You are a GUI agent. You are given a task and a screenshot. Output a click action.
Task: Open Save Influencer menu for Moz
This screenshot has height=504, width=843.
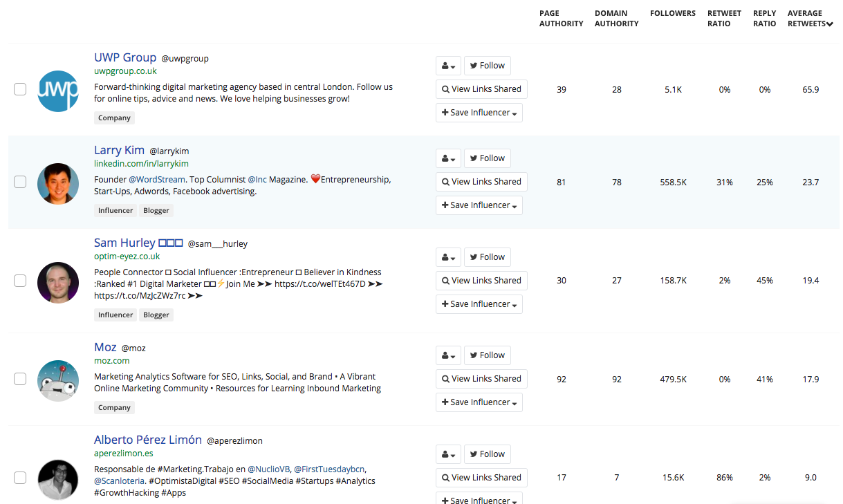pos(479,402)
